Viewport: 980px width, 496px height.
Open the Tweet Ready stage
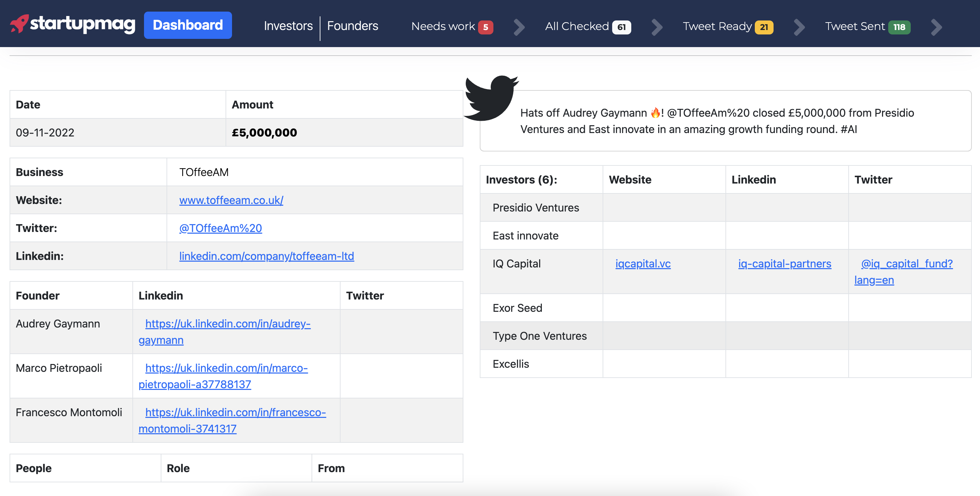coord(728,27)
